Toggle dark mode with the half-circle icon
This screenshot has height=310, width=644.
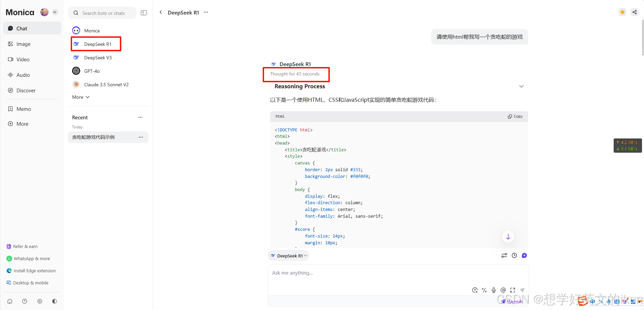[55, 301]
